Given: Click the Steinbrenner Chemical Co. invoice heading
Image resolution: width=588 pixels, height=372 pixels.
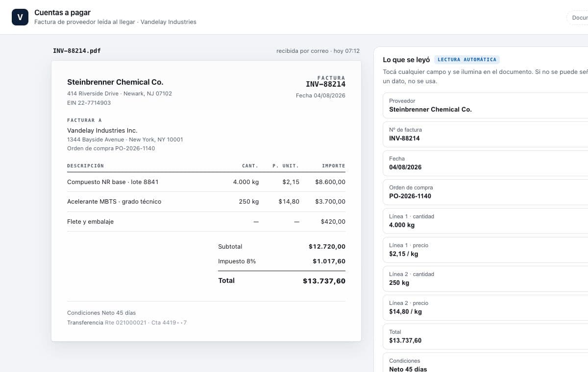Looking at the screenshot, I should pos(115,82).
